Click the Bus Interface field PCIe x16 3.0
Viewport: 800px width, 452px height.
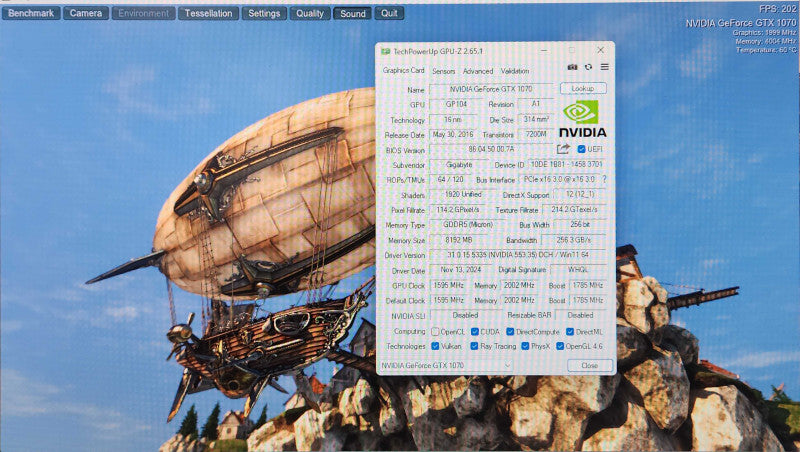point(559,180)
